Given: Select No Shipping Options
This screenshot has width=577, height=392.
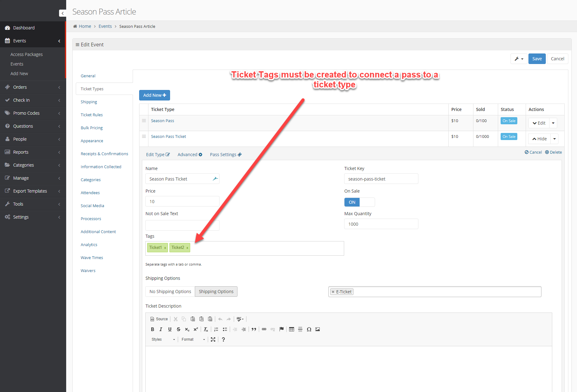Looking at the screenshot, I should (170, 292).
